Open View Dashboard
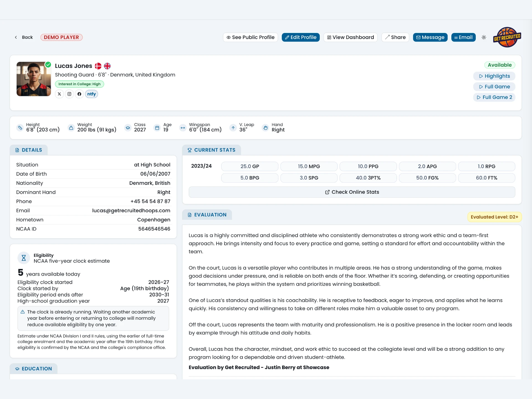The width and height of the screenshot is (532, 399). [351, 37]
